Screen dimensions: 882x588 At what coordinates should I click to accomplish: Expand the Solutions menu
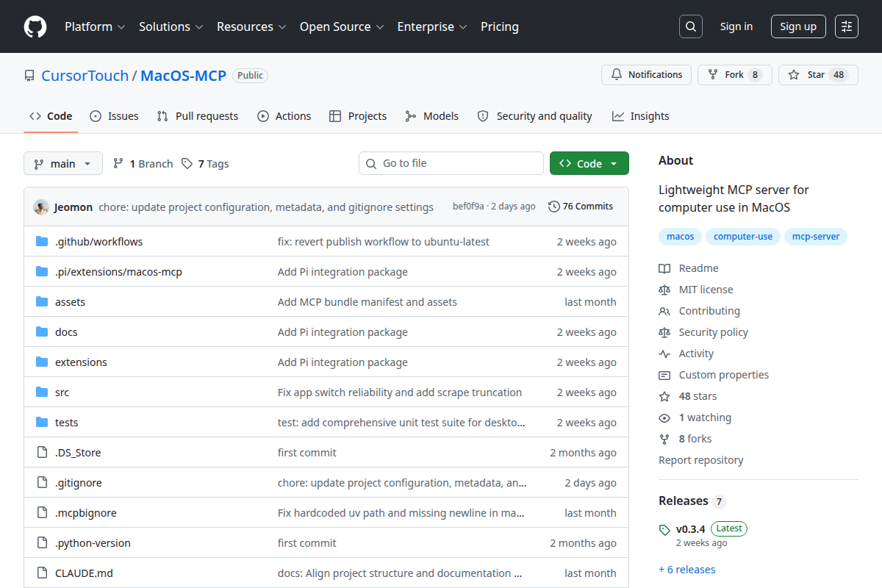171,26
